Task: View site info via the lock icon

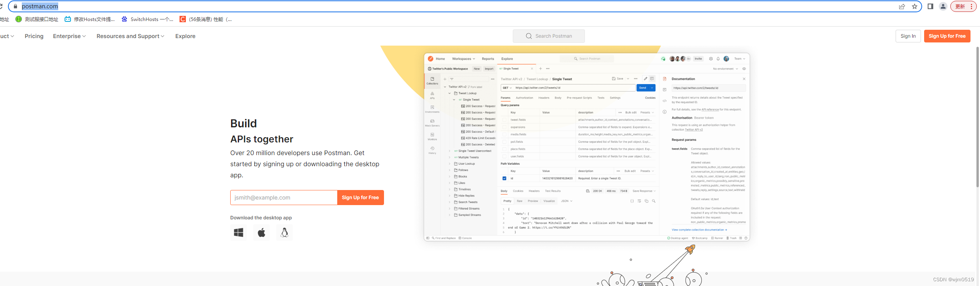Action: (15, 6)
